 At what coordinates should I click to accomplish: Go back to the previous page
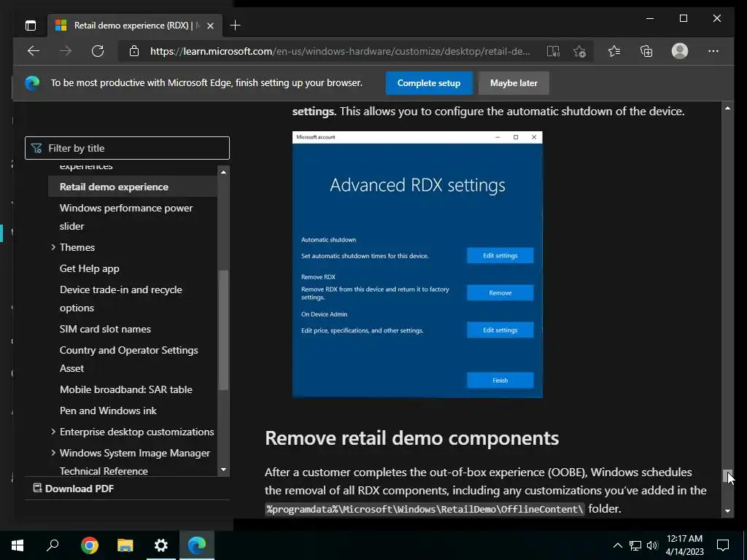point(34,51)
